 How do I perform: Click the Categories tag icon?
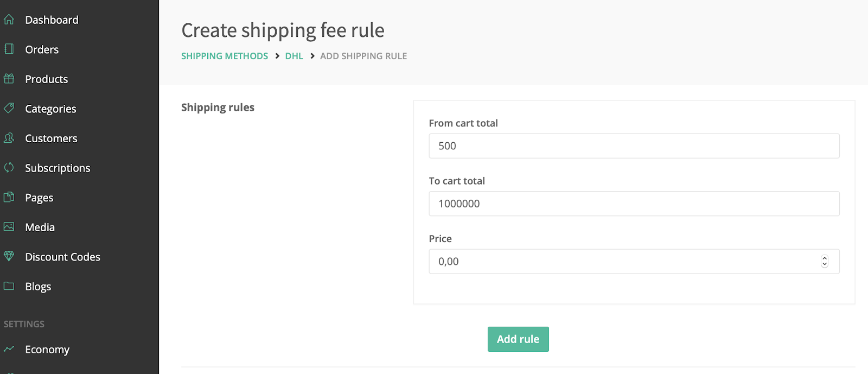[9, 108]
